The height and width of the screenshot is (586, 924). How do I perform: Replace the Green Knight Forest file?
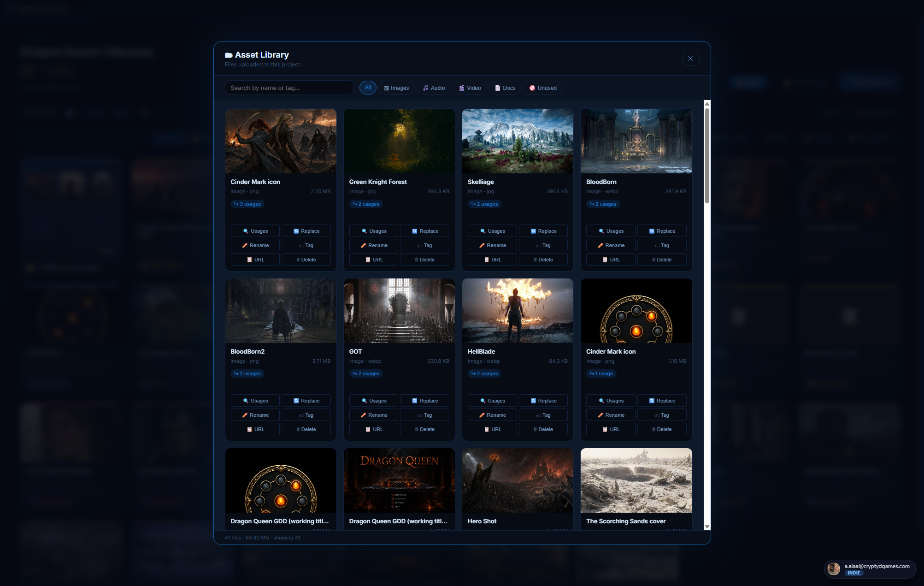tap(424, 231)
